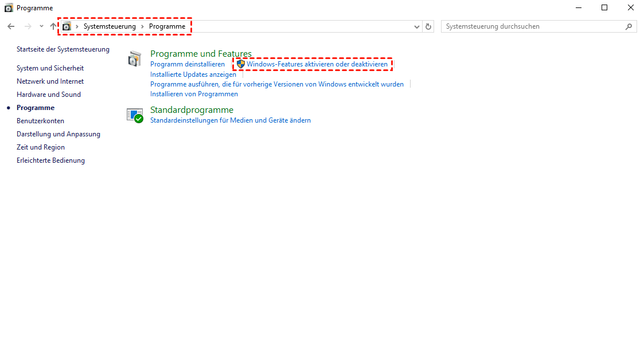
Task: Go up one level with the up arrow
Action: (x=53, y=26)
